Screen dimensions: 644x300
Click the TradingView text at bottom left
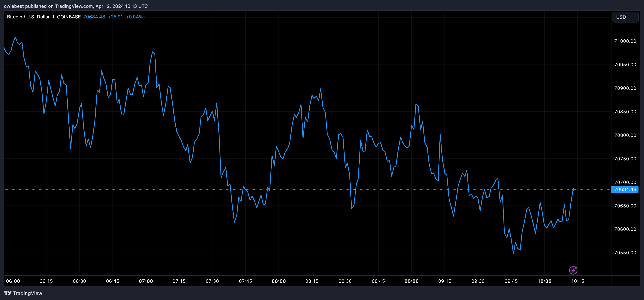coord(27,293)
